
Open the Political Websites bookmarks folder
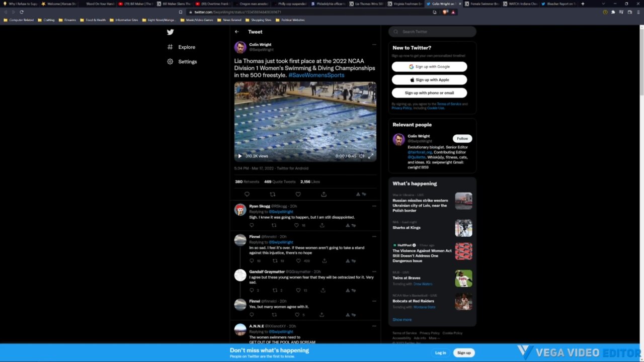[289, 20]
